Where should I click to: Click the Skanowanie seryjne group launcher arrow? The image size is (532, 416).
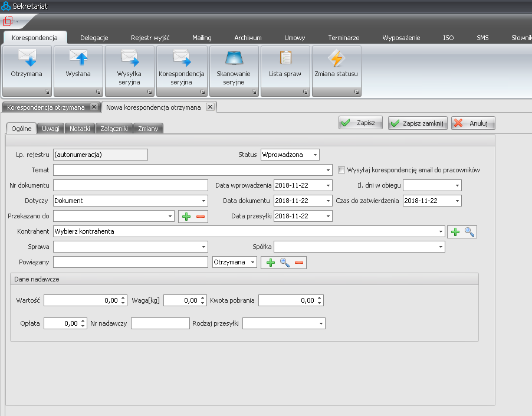[254, 92]
